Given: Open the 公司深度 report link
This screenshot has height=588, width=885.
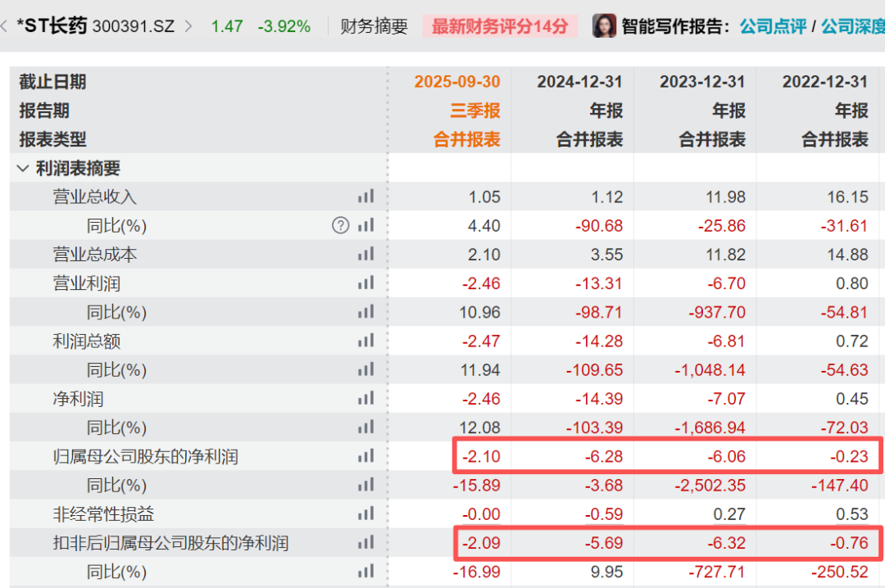Looking at the screenshot, I should pyautogui.click(x=853, y=26).
